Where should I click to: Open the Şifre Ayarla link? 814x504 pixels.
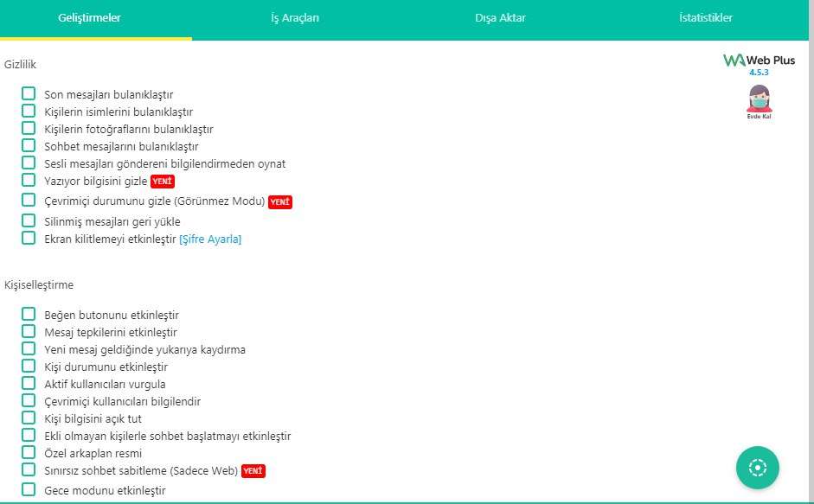click(210, 239)
